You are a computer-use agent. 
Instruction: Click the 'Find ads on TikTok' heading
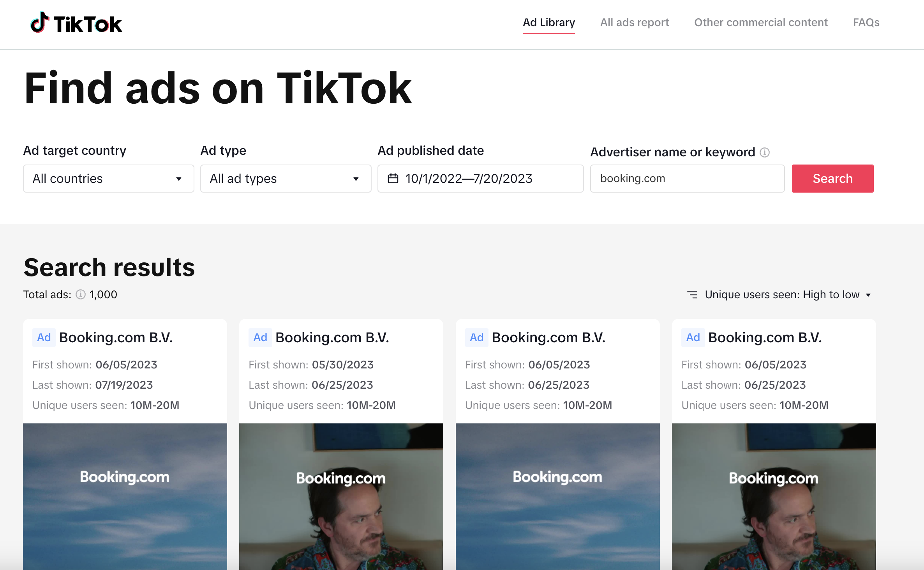[218, 88]
